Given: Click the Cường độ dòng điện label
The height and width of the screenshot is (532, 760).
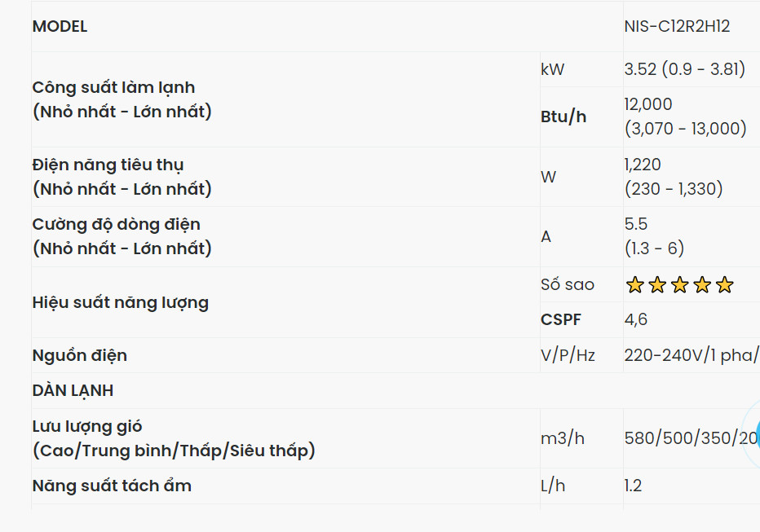Looking at the screenshot, I should coord(116,224).
